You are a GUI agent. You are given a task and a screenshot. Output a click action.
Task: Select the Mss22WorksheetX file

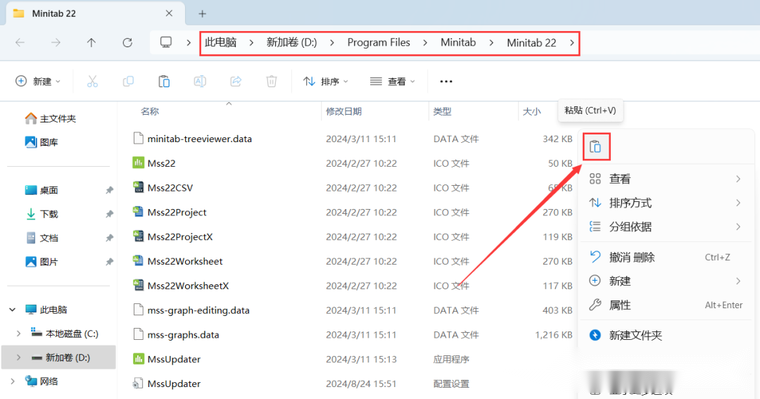tap(181, 286)
